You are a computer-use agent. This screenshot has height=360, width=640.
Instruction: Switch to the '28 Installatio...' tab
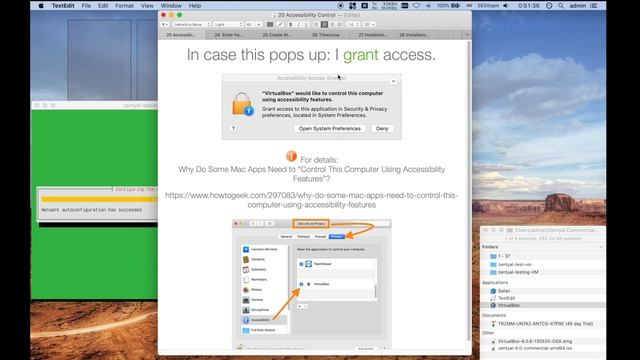[414, 35]
